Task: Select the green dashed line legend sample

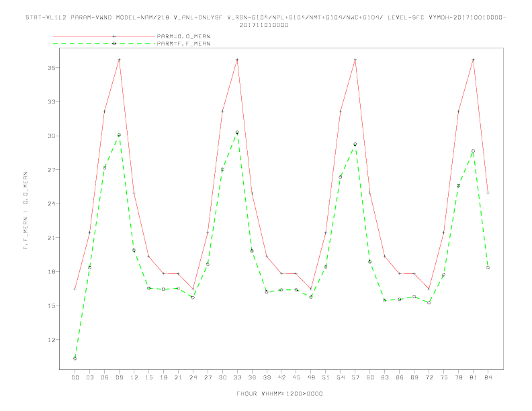Action: [x=104, y=44]
